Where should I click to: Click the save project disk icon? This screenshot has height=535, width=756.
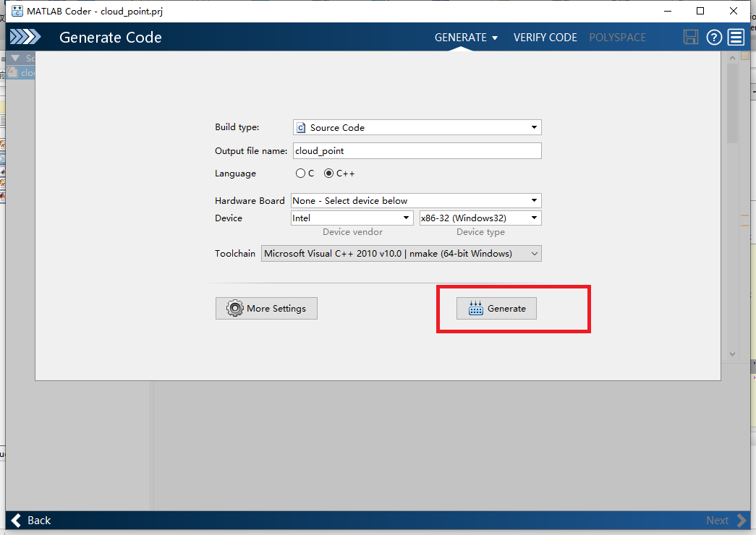(x=691, y=37)
